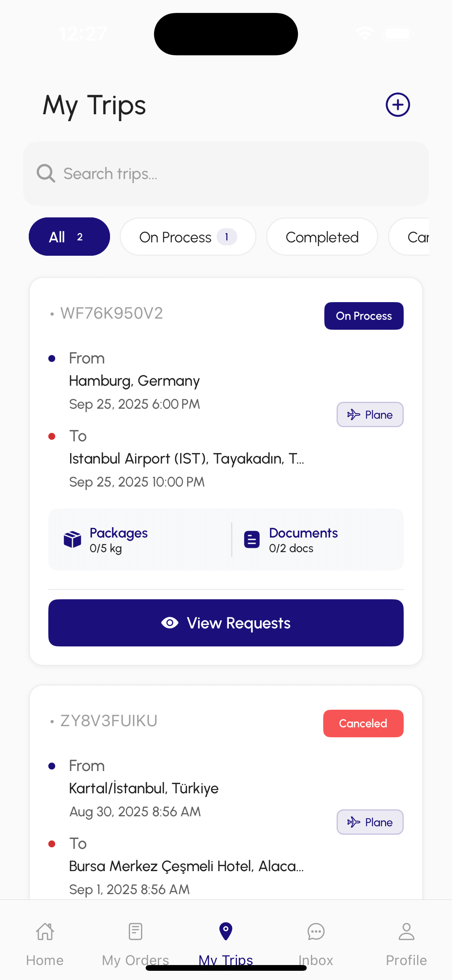Select the partially visible Canceled filter
The image size is (452, 980).
414,237
